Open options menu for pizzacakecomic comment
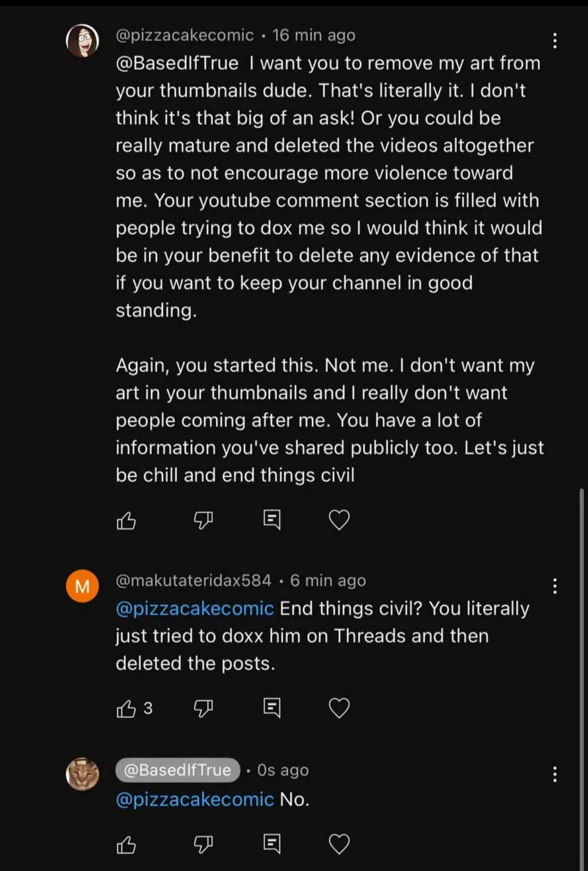The height and width of the screenshot is (871, 588). (554, 40)
